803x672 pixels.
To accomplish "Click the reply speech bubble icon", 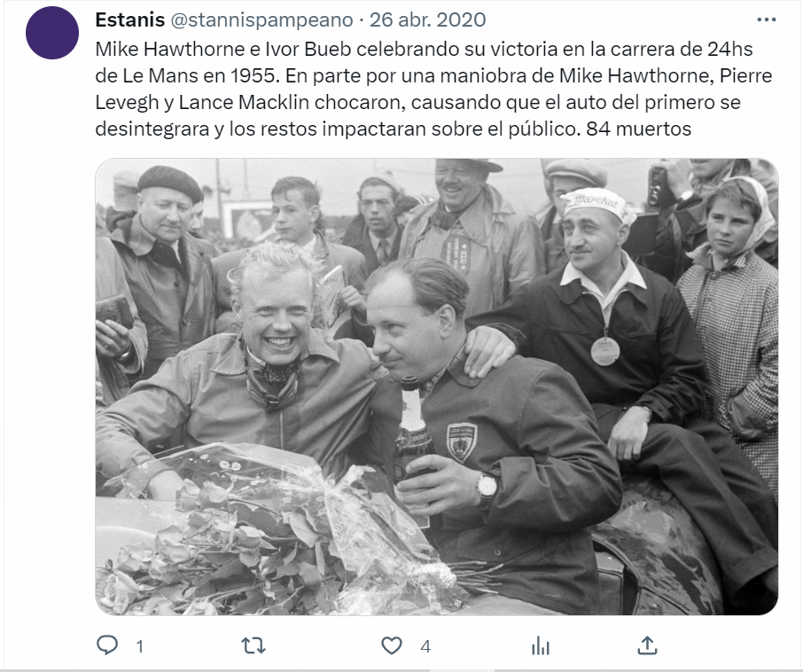I will (x=107, y=645).
